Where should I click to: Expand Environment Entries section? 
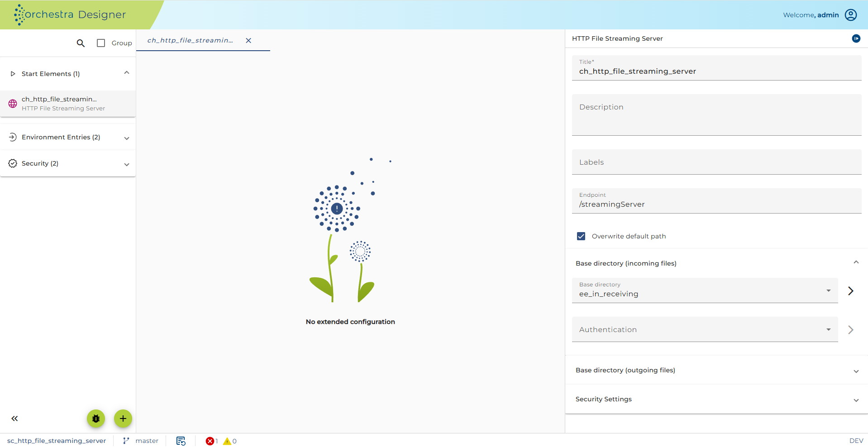click(x=68, y=137)
